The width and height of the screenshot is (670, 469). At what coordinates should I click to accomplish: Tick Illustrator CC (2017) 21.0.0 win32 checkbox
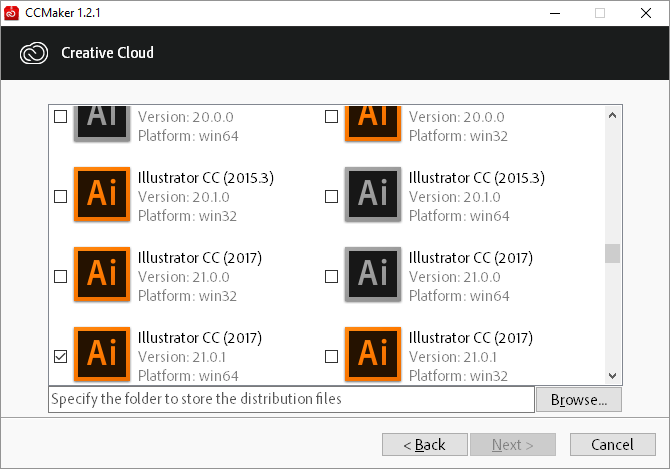61,276
